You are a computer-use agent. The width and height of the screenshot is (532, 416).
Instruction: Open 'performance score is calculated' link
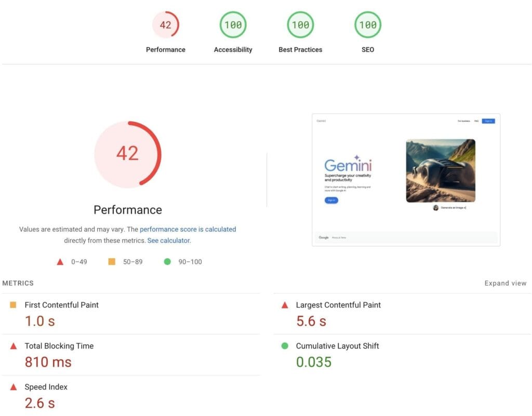click(188, 229)
